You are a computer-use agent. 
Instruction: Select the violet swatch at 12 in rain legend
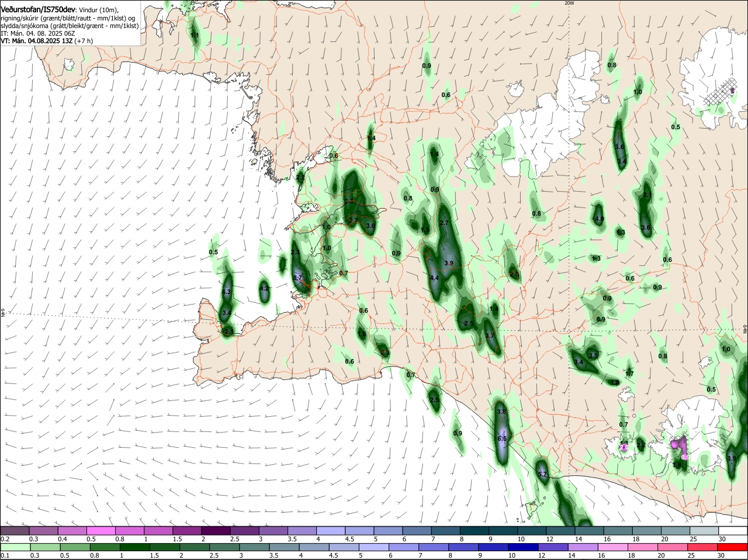point(553,547)
